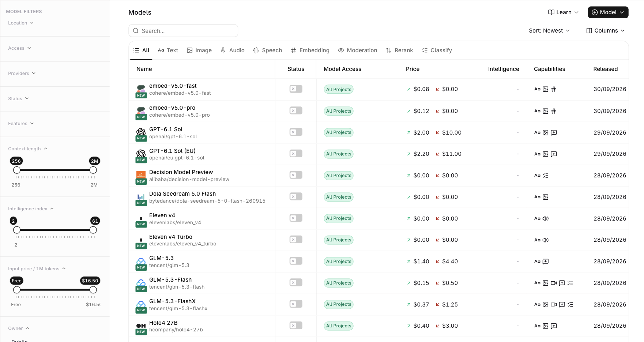Screen dimensions: 644x342
Task: Click the GPT-6.1 Sol OpenAI logo icon
Action: point(141,132)
